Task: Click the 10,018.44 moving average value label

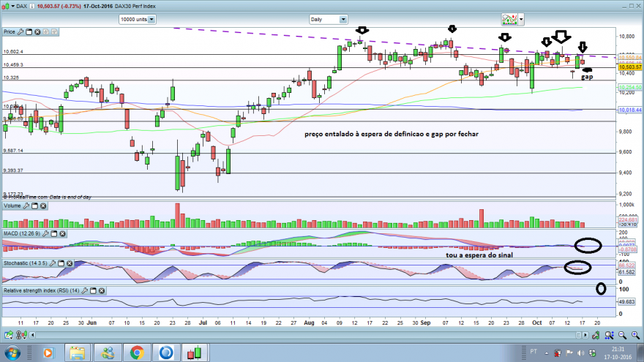Action: click(629, 110)
